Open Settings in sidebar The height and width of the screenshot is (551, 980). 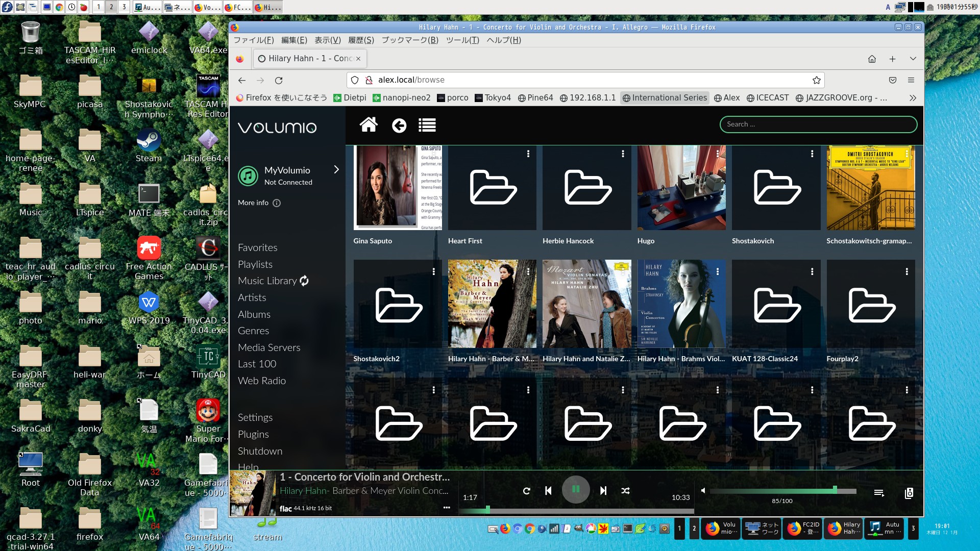pyautogui.click(x=255, y=417)
